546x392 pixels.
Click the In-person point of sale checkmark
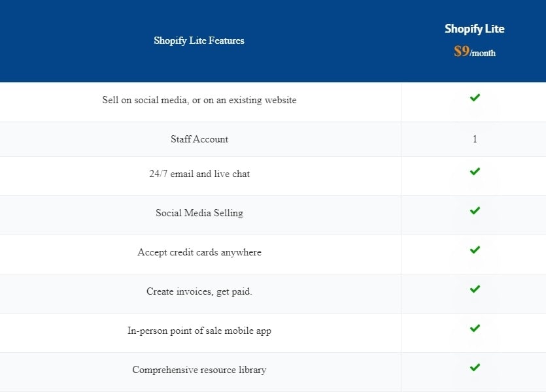click(x=475, y=329)
